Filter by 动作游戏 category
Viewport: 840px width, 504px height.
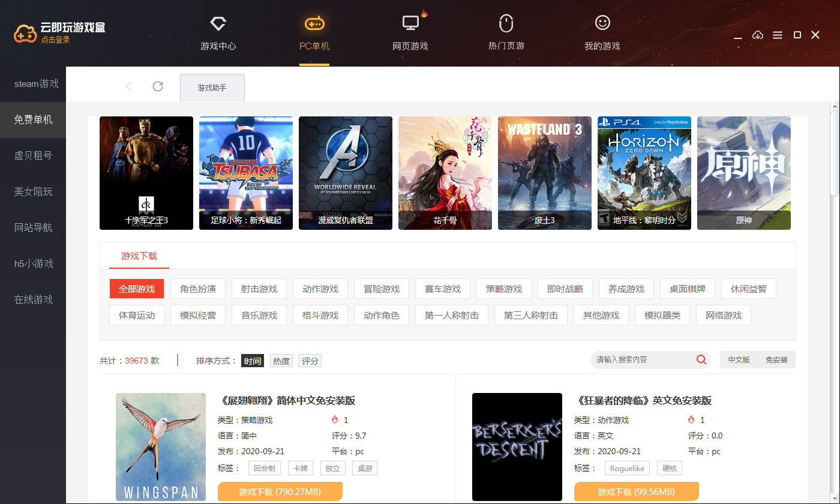point(320,289)
